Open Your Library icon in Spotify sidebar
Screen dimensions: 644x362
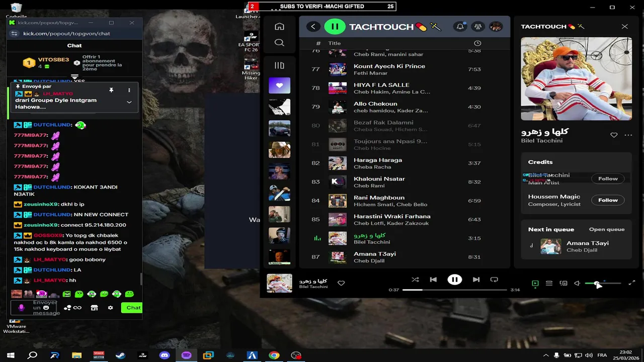click(279, 65)
